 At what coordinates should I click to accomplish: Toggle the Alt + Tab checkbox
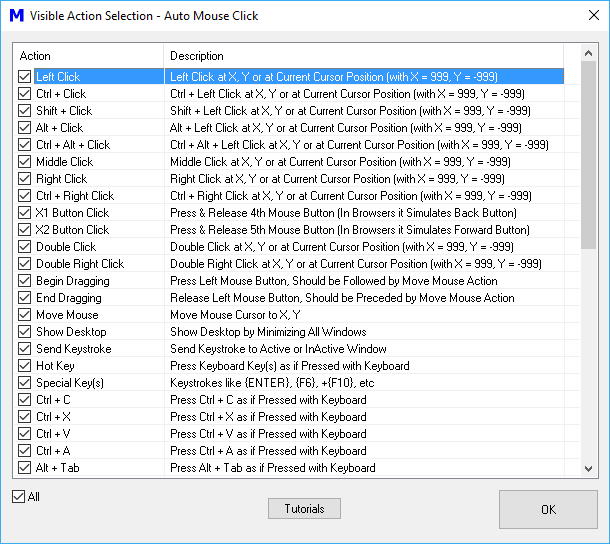[25, 468]
